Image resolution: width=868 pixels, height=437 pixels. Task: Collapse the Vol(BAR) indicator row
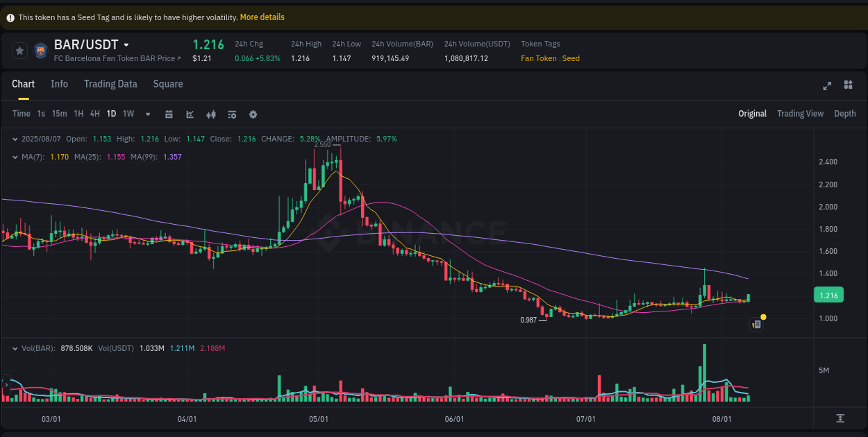[15, 348]
